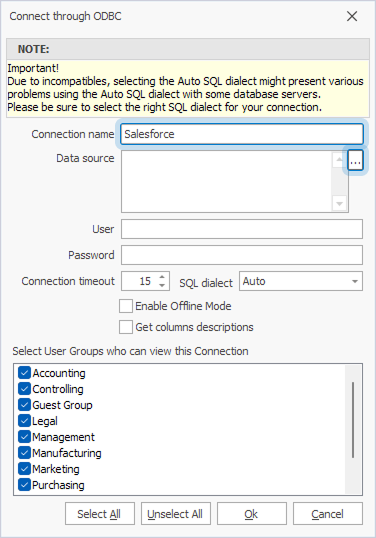Confirm the connection with Ok
Viewport: 376px width, 538px height.
click(x=251, y=514)
